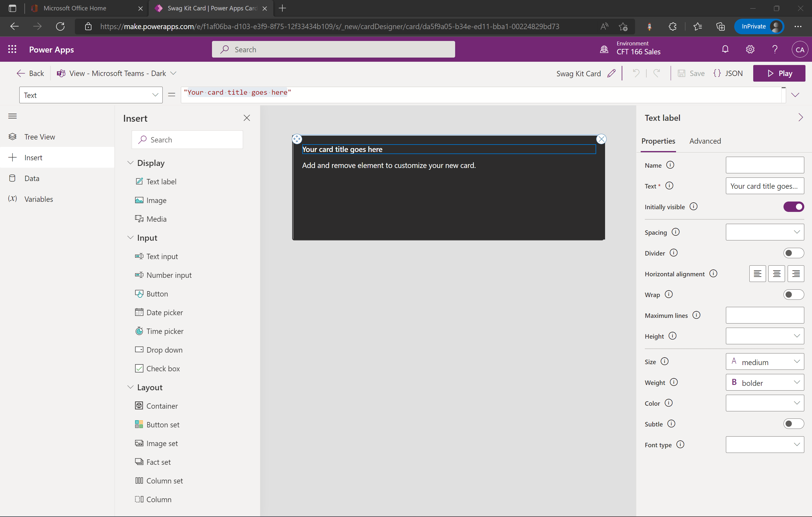812x517 pixels.
Task: Insert a Time picker control
Action: pos(165,331)
